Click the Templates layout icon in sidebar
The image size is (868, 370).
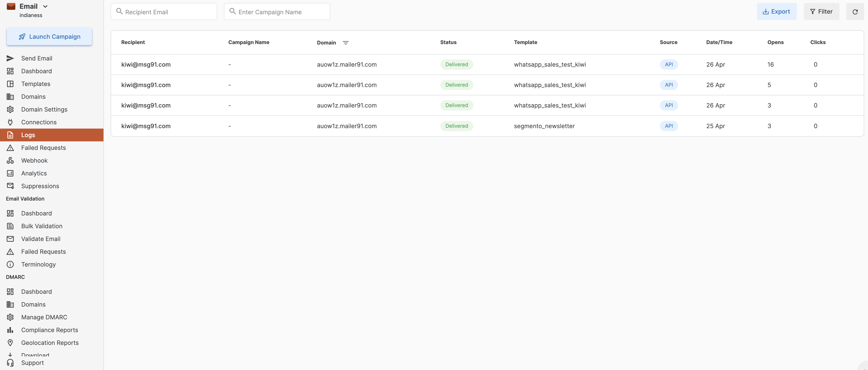[x=10, y=84]
